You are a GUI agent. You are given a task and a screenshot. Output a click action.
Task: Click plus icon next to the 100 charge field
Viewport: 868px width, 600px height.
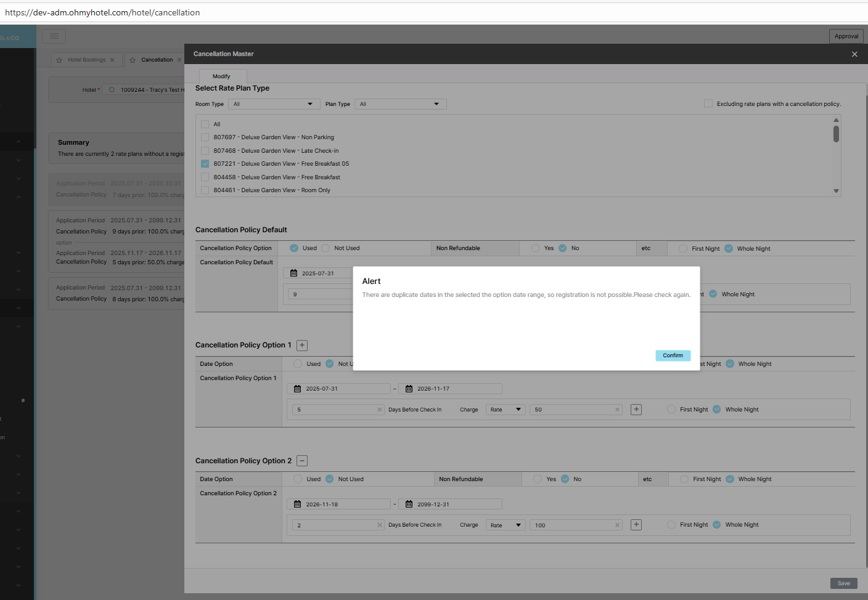point(636,525)
